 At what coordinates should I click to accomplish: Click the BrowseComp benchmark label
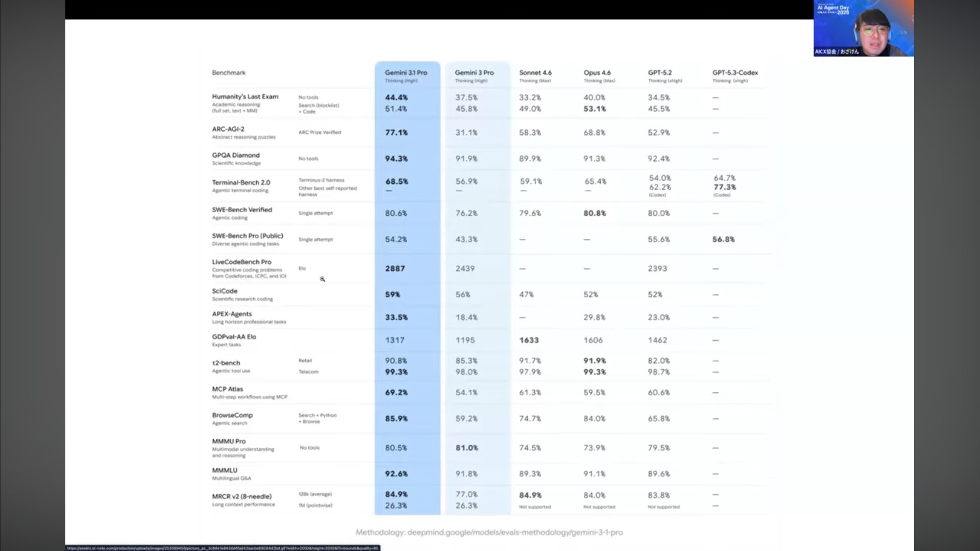click(232, 415)
